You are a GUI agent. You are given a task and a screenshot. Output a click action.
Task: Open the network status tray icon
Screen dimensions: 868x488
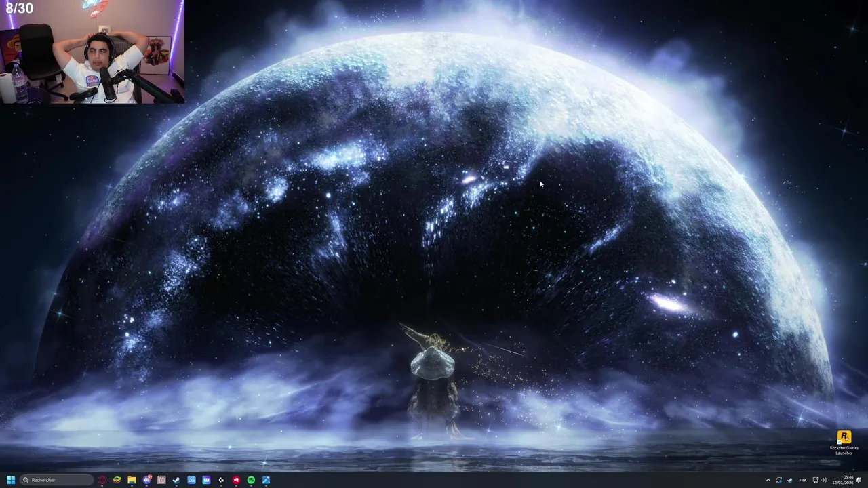815,480
